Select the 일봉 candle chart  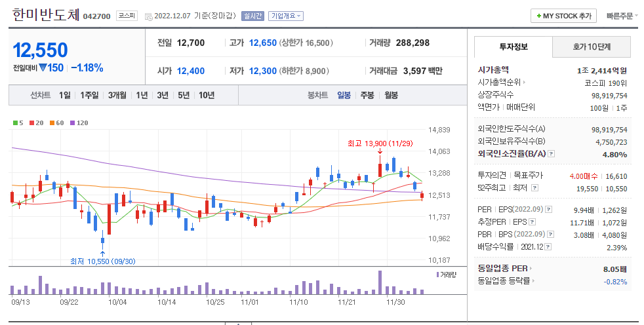click(x=344, y=95)
